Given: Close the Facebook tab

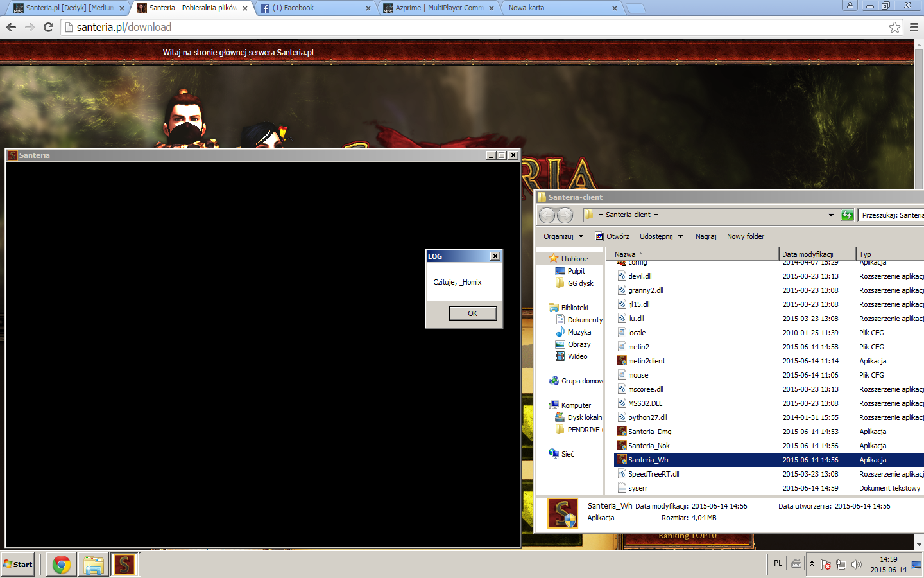Looking at the screenshot, I should click(368, 8).
